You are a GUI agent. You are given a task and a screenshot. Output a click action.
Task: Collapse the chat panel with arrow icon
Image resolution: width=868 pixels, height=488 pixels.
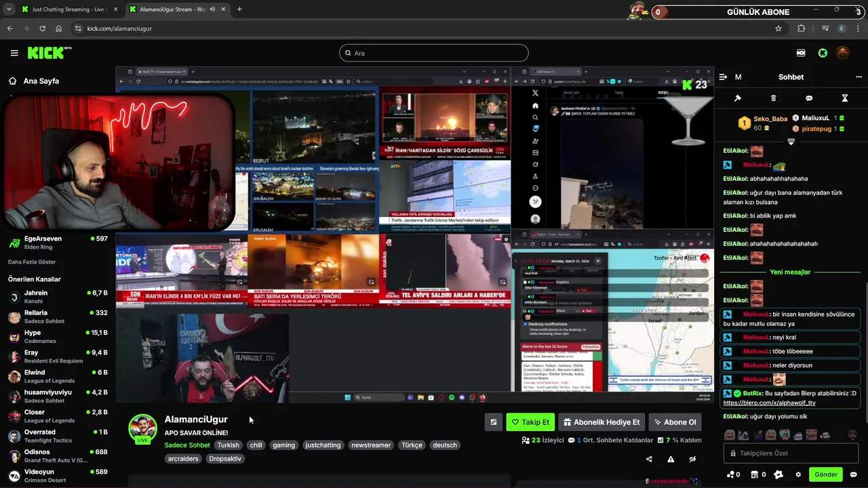click(x=723, y=77)
